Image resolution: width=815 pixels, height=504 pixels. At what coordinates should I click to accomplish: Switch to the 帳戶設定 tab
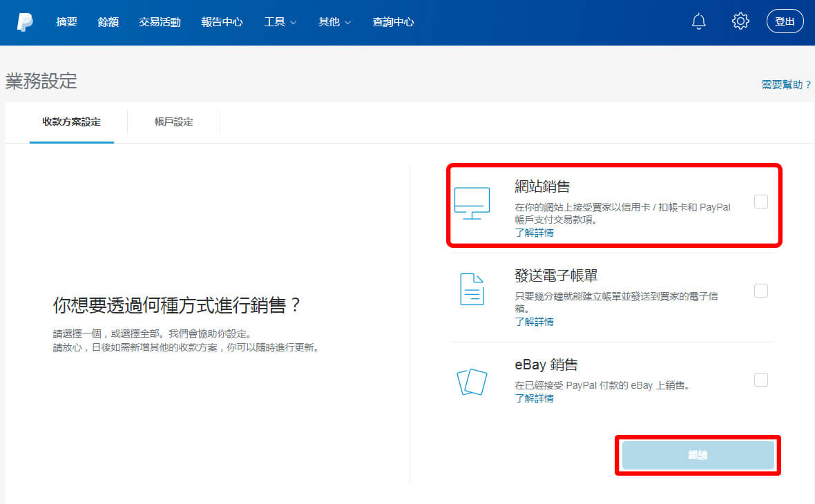[173, 122]
